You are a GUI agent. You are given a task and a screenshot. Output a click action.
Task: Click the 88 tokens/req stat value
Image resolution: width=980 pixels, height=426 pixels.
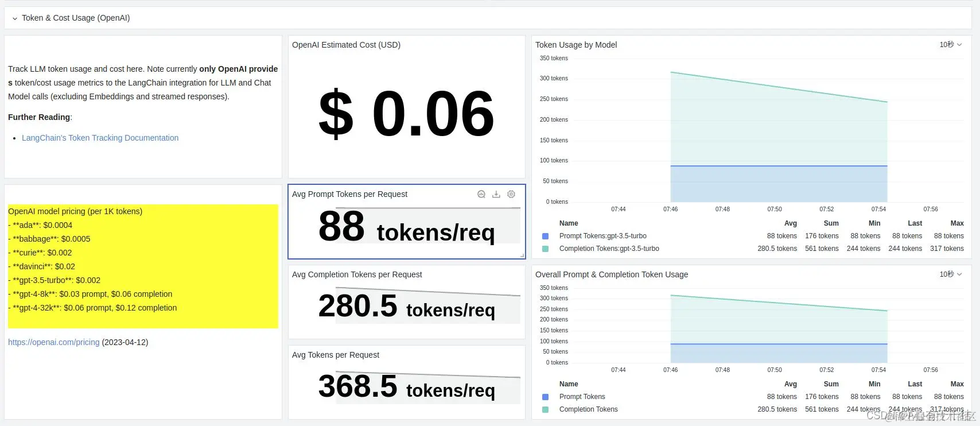(x=406, y=227)
